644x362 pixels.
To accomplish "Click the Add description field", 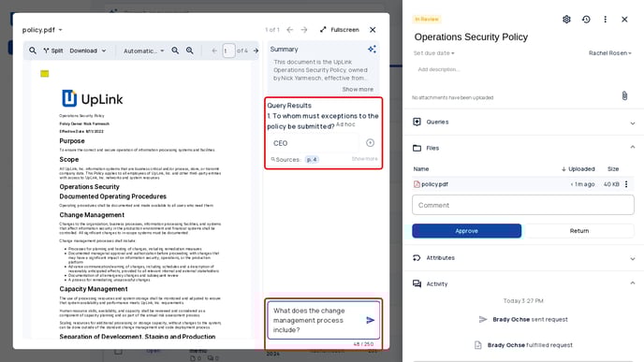I will tap(438, 69).
